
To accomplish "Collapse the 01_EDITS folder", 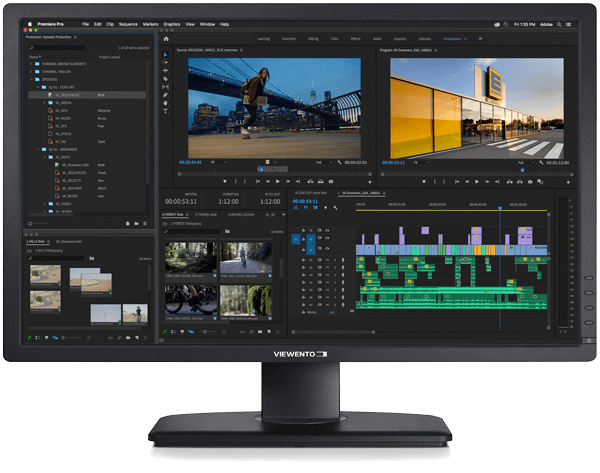I will coord(44,157).
